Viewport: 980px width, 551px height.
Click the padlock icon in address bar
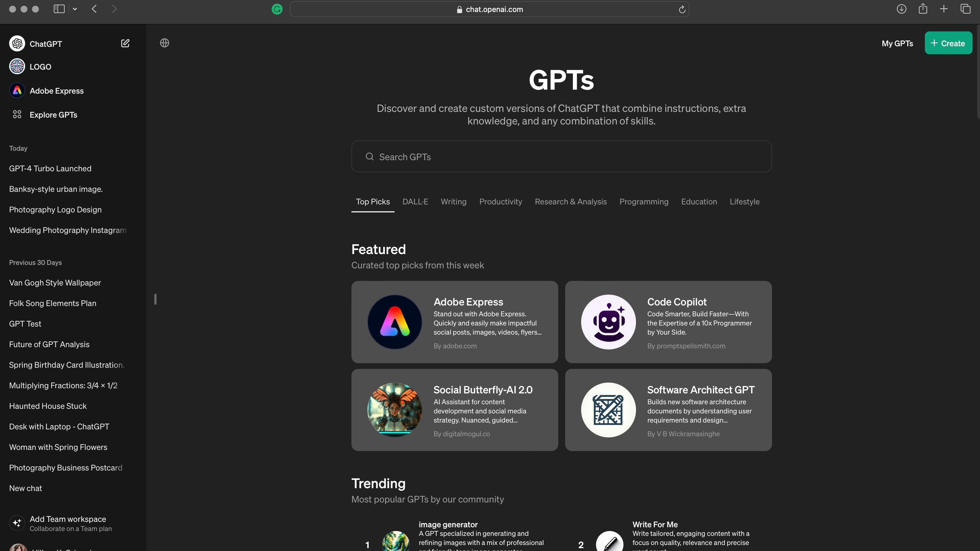coord(459,9)
